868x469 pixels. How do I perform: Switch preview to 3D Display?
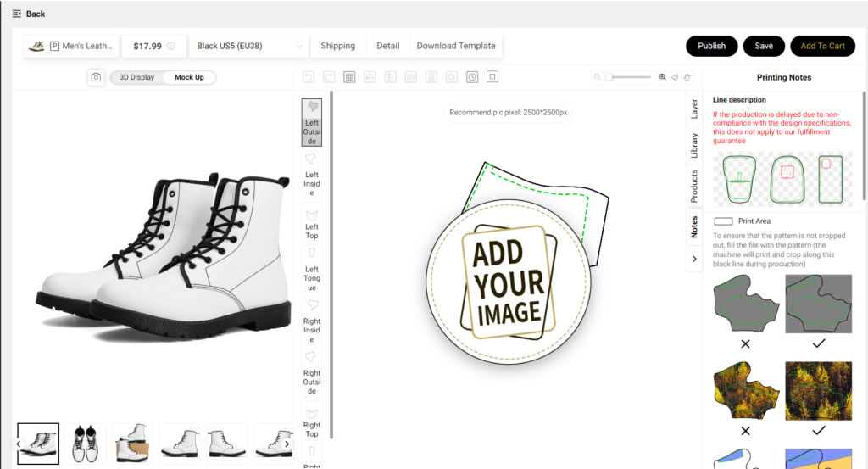click(136, 77)
